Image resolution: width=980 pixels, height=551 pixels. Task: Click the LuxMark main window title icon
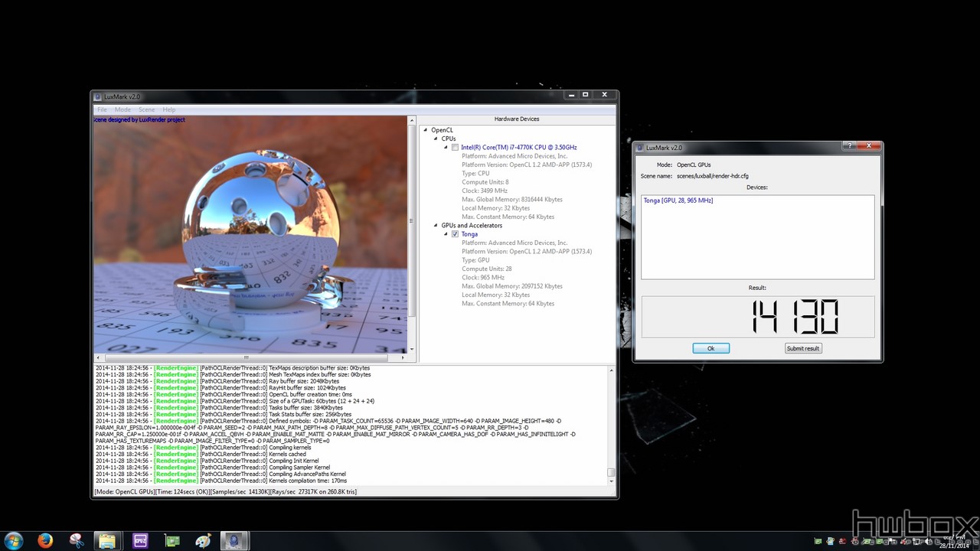pyautogui.click(x=97, y=96)
